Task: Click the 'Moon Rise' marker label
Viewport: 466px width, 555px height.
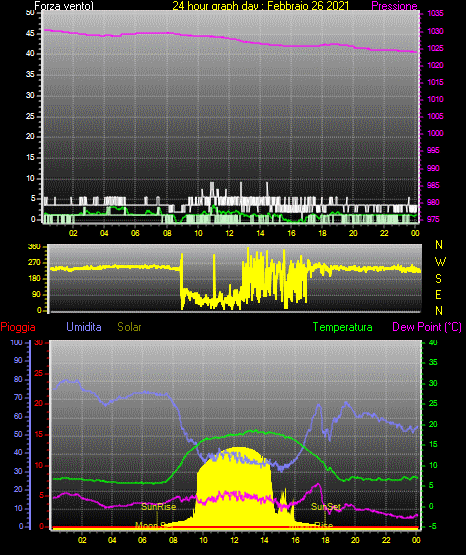Action: [311, 525]
